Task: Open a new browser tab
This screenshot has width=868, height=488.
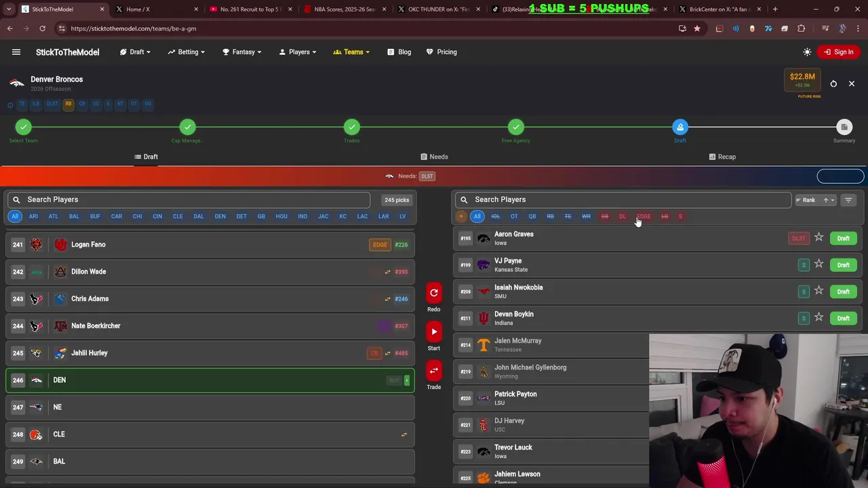Action: click(x=775, y=9)
